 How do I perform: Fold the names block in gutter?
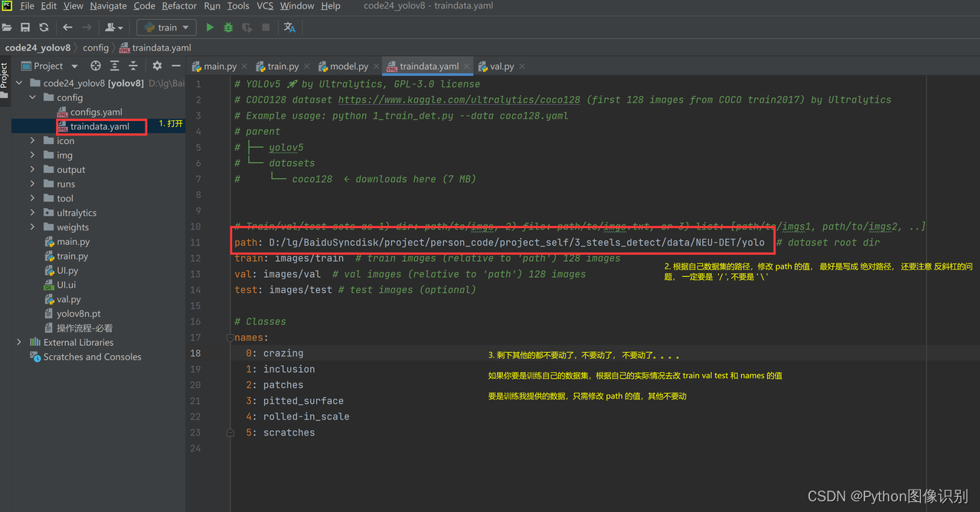[230, 338]
